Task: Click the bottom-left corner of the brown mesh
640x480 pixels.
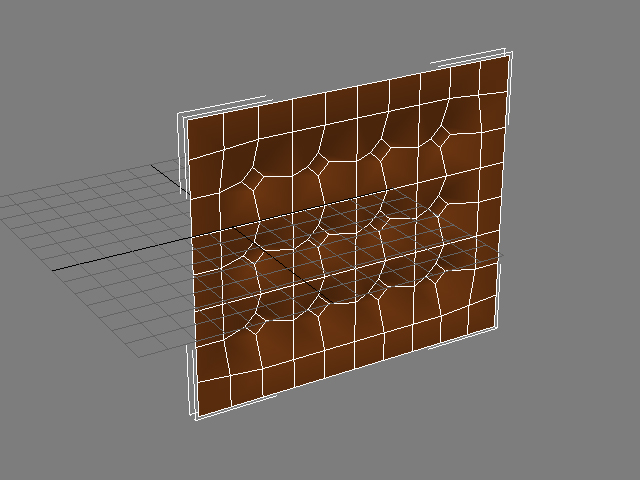Action: pyautogui.click(x=195, y=416)
